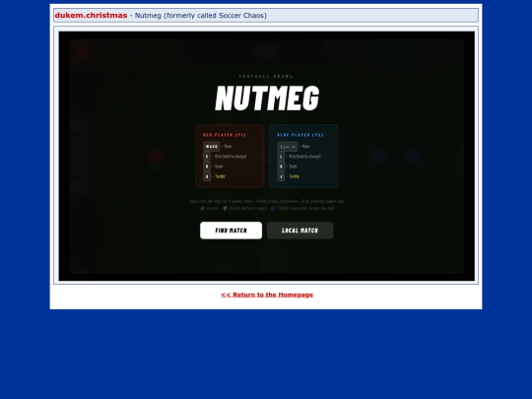Click the "Dash into the ball" hint line
This screenshot has width=532, height=399.
[x=266, y=201]
